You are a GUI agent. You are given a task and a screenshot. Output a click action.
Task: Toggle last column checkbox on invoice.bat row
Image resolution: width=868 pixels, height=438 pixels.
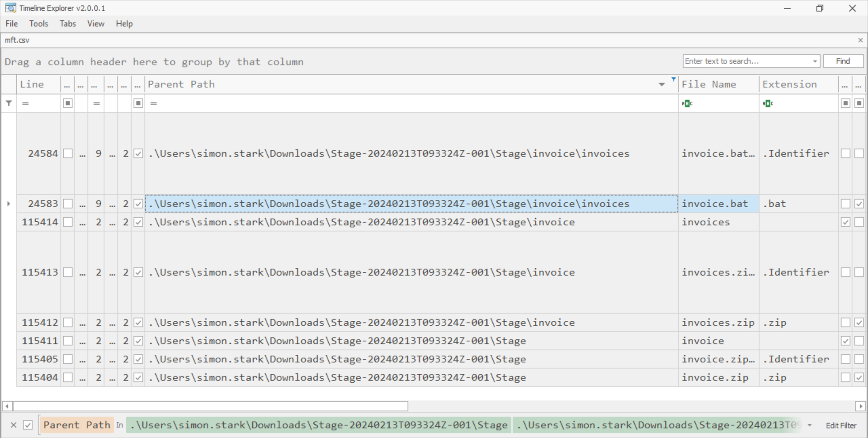(859, 204)
